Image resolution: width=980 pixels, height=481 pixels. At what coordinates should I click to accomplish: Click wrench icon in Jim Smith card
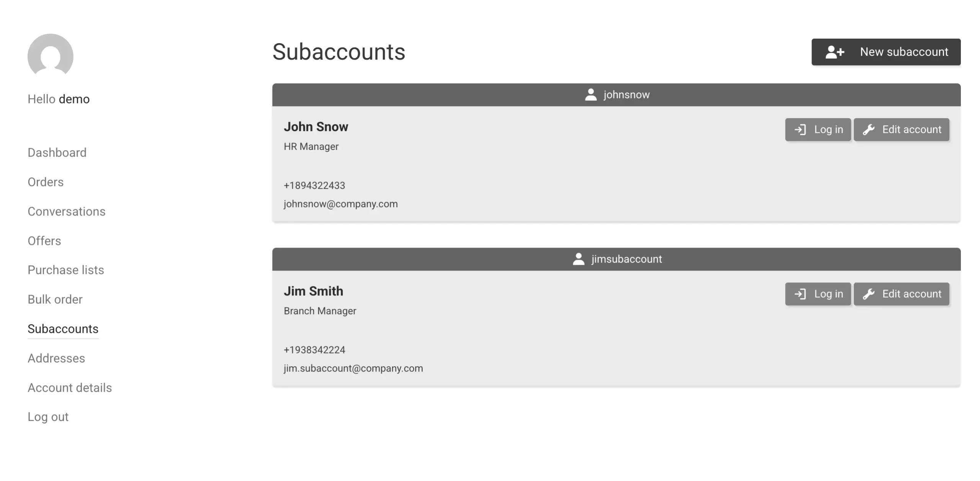pyautogui.click(x=869, y=294)
